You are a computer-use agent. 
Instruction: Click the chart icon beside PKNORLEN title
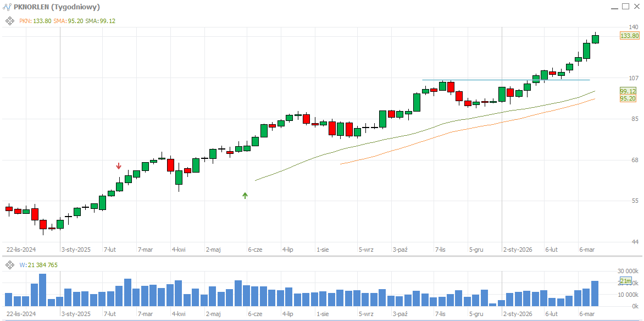[7, 7]
